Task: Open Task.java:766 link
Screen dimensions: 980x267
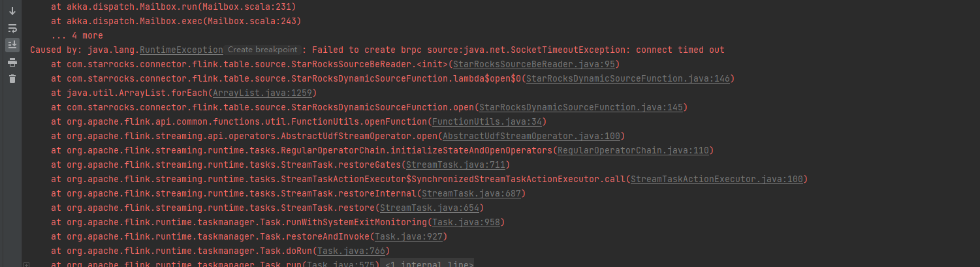Action: pyautogui.click(x=351, y=251)
